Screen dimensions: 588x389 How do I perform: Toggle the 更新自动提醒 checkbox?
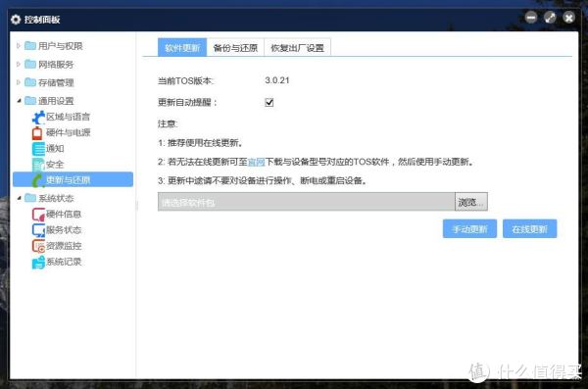click(x=269, y=103)
